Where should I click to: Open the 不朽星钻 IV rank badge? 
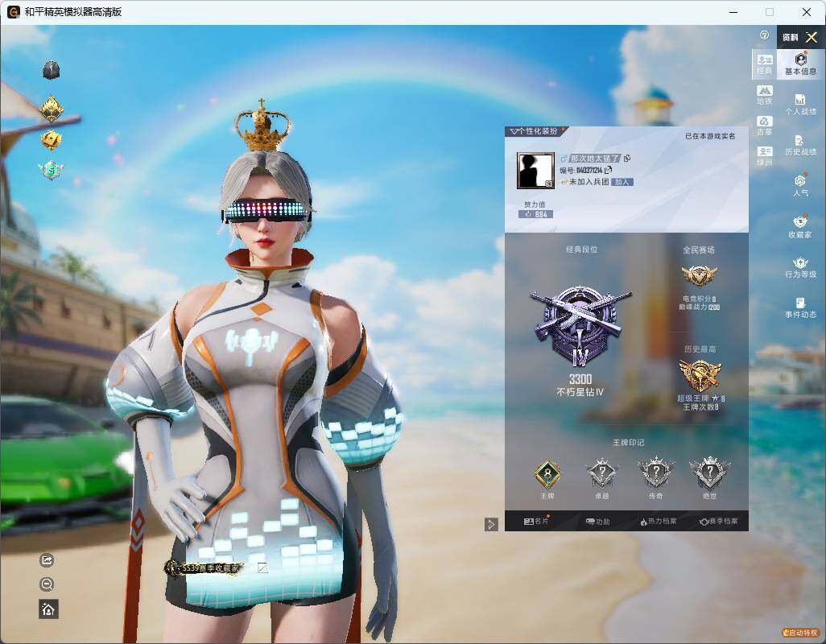(x=580, y=327)
